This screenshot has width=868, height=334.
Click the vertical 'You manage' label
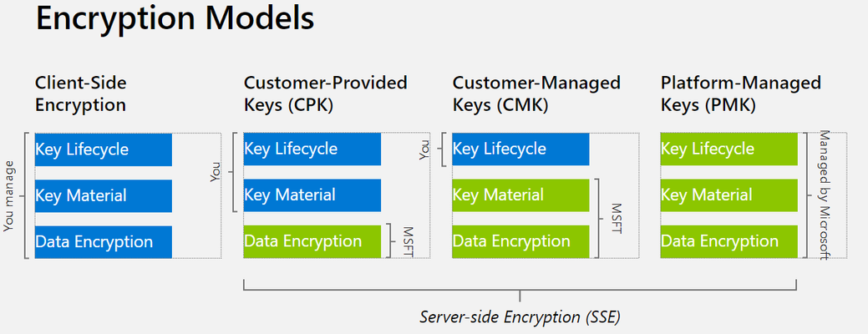tap(8, 195)
